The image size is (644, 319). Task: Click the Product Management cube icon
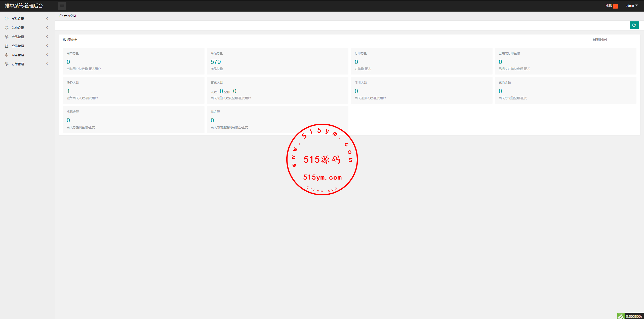pyautogui.click(x=7, y=37)
